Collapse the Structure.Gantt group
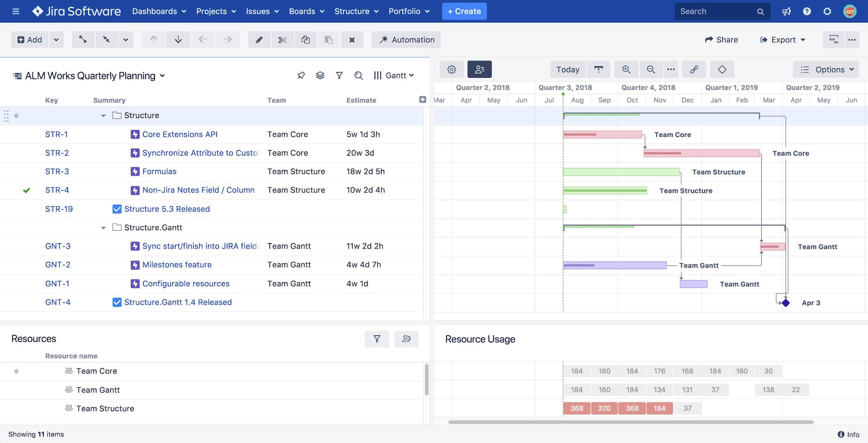Screen dimensions: 868x443 pos(103,228)
